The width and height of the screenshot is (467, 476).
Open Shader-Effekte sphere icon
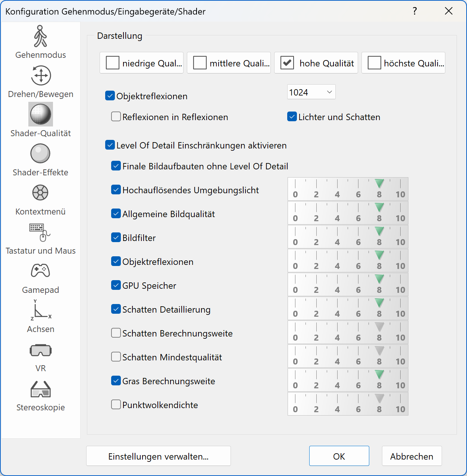click(x=40, y=154)
